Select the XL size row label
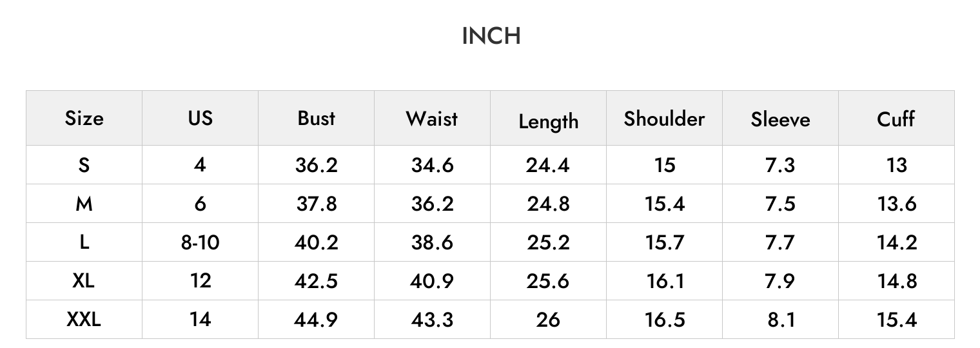The height and width of the screenshot is (348, 980). [84, 281]
